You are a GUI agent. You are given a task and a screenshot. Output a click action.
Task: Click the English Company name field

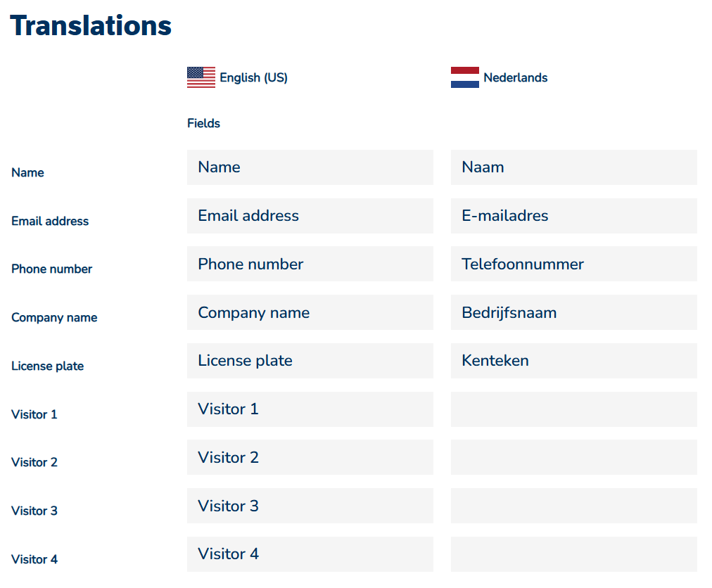pos(310,312)
